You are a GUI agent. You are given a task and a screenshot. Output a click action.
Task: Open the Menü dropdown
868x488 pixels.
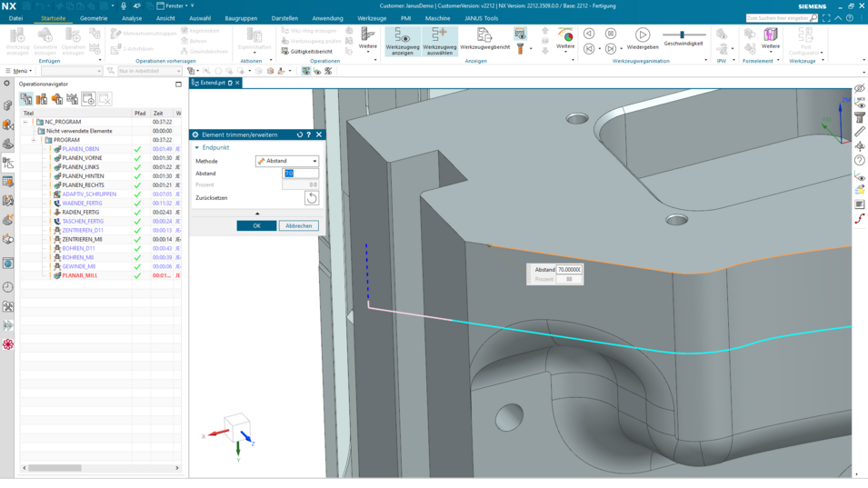point(19,71)
